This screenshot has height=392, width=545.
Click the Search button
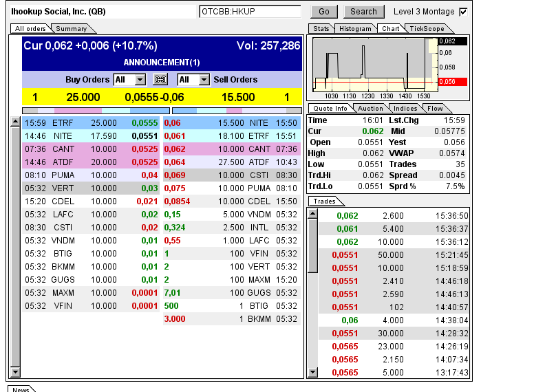363,12
